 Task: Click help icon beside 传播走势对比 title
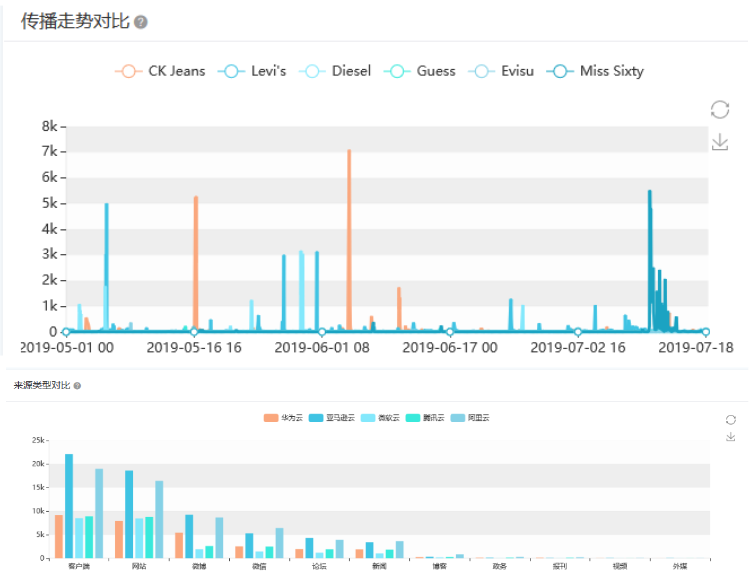[x=141, y=22]
